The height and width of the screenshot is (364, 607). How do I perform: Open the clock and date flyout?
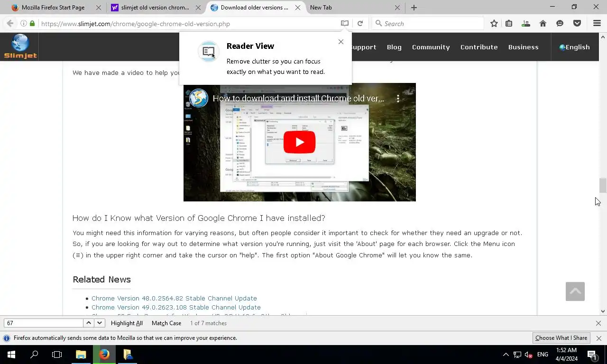click(x=567, y=355)
